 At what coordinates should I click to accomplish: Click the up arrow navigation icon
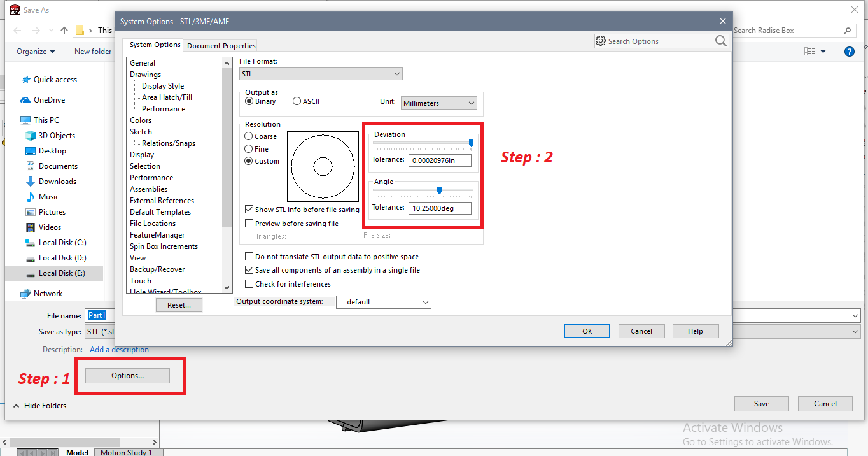64,31
